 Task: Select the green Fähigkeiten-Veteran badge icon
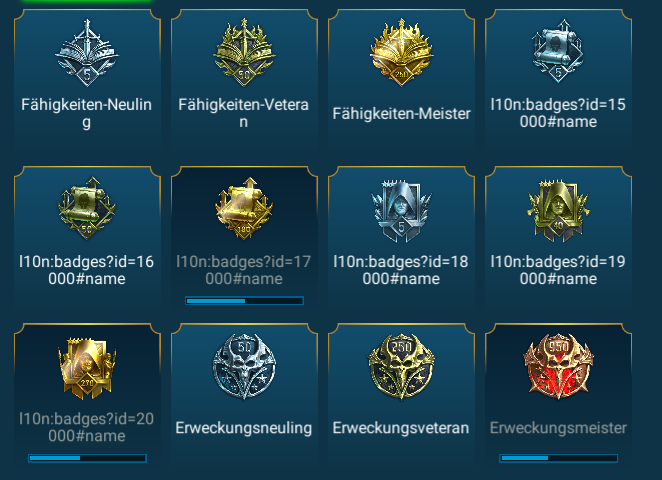tap(244, 52)
